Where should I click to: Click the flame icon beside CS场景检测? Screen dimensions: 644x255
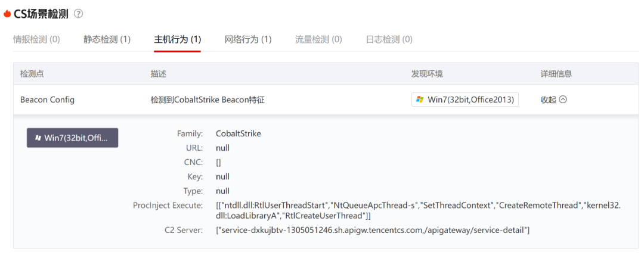(x=7, y=14)
